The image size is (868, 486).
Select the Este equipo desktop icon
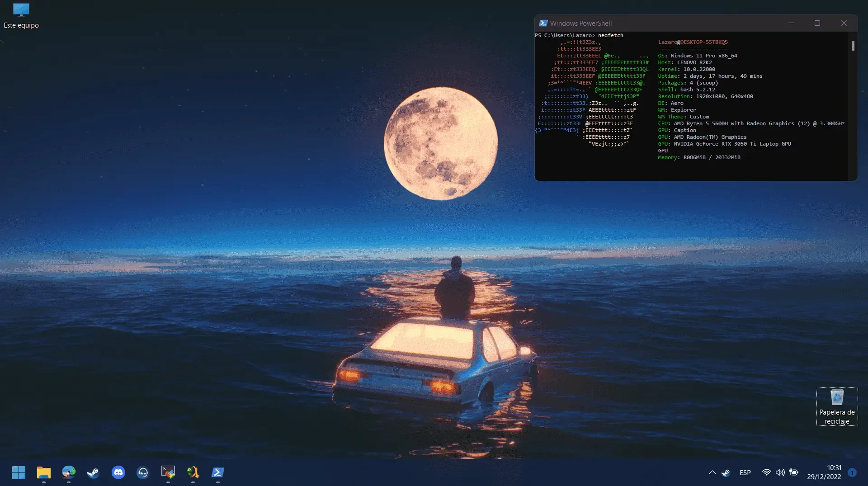[x=21, y=16]
